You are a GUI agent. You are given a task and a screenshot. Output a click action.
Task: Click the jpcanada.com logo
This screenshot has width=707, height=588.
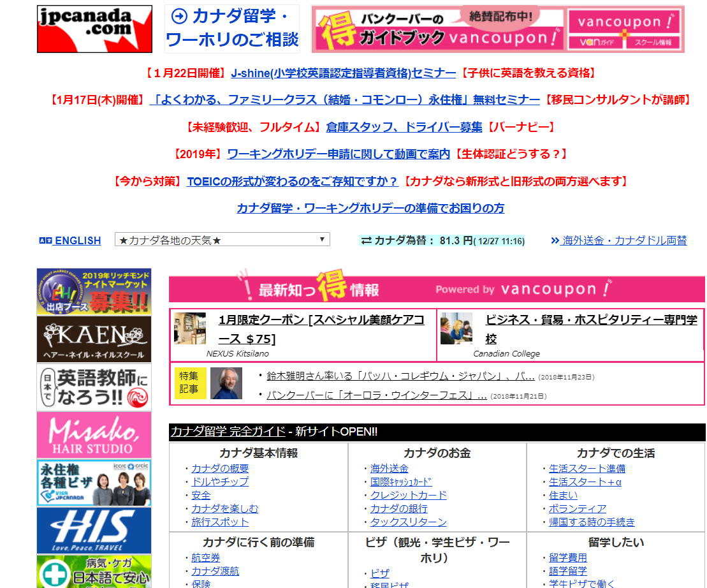point(95,29)
